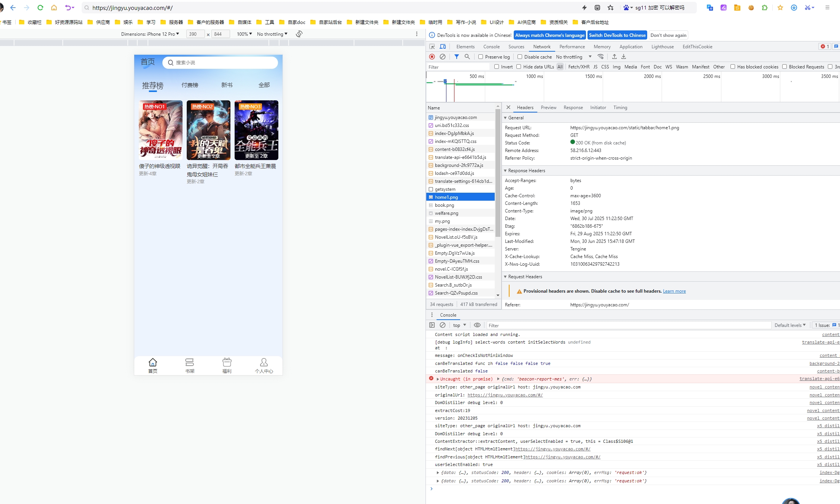This screenshot has height=504, width=840.
Task: Tick the Invert filter checkbox
Action: (497, 67)
